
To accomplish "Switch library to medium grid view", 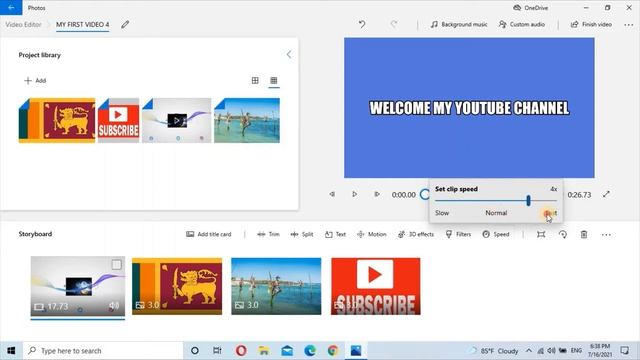I will pos(255,80).
